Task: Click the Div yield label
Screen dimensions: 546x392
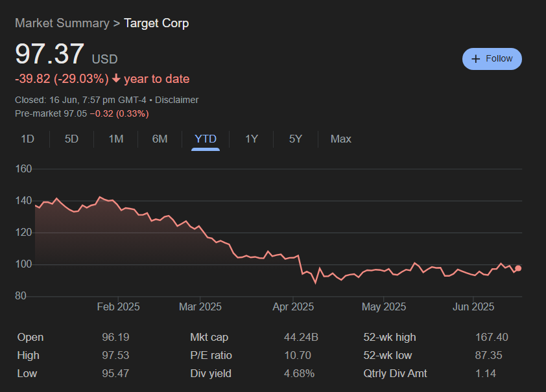Action: pyautogui.click(x=211, y=374)
